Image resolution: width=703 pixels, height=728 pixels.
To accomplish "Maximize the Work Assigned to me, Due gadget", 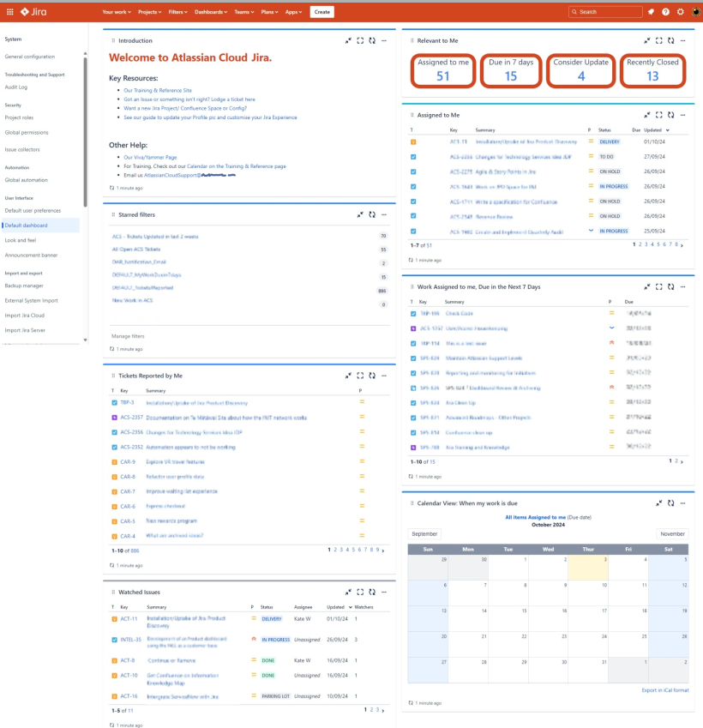I will click(659, 287).
